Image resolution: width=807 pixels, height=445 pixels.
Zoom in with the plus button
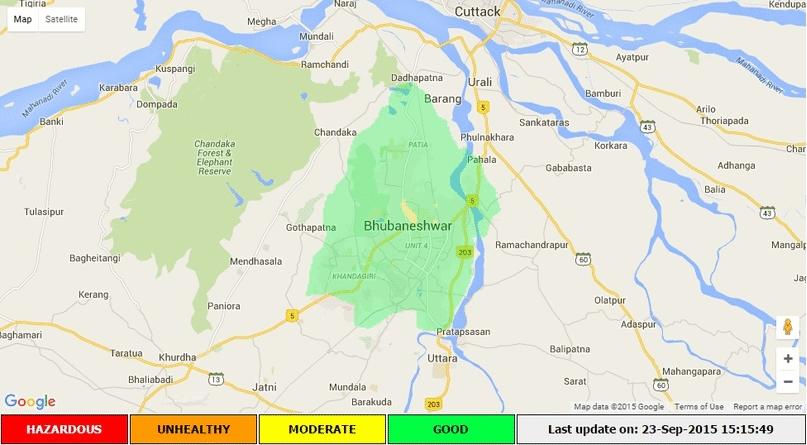787,359
